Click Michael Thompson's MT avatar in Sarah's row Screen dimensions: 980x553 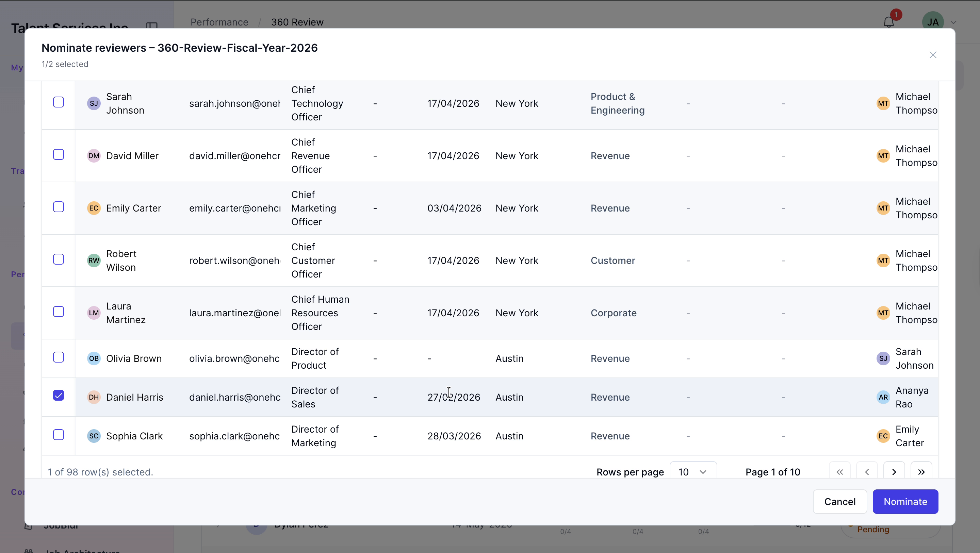click(883, 103)
